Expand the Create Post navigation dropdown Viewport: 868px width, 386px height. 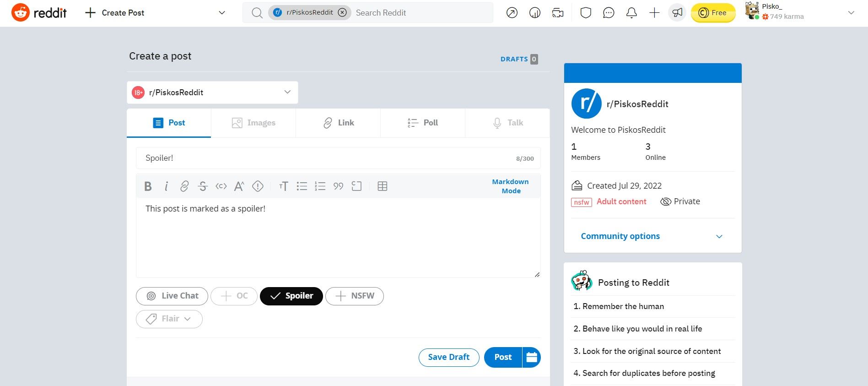click(222, 13)
